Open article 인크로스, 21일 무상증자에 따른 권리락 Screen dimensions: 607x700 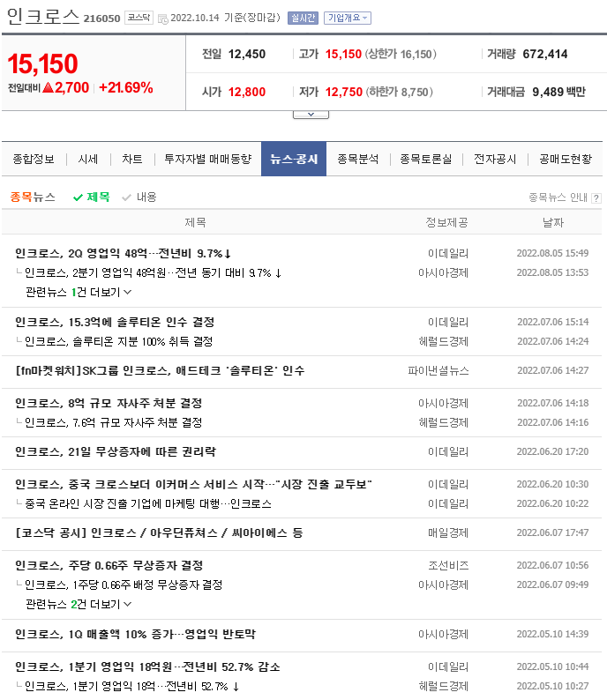[x=116, y=451]
